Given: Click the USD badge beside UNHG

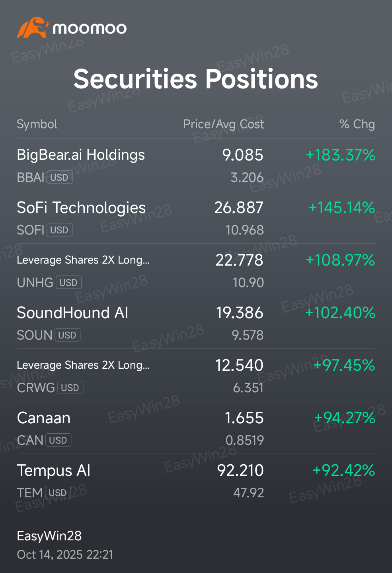Looking at the screenshot, I should point(69,282).
